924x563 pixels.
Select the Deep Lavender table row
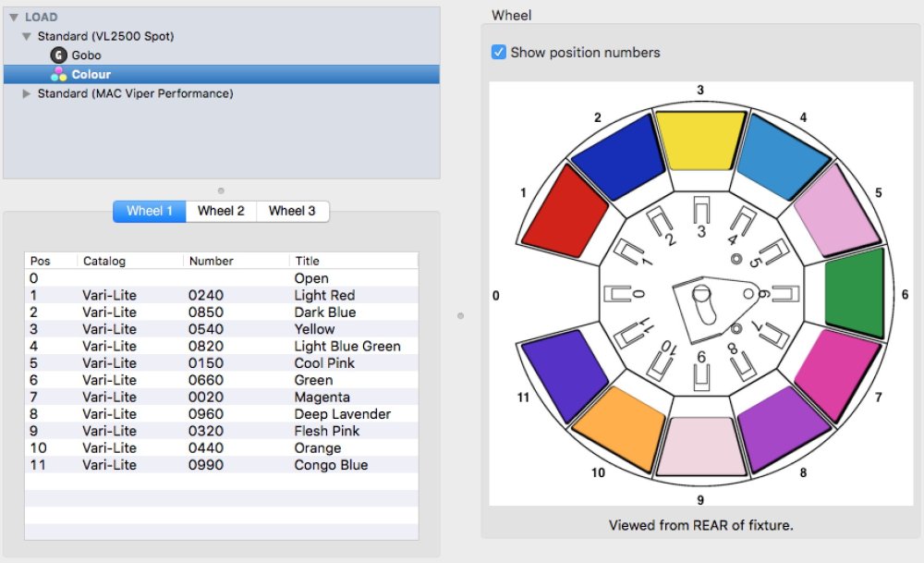coord(185,414)
